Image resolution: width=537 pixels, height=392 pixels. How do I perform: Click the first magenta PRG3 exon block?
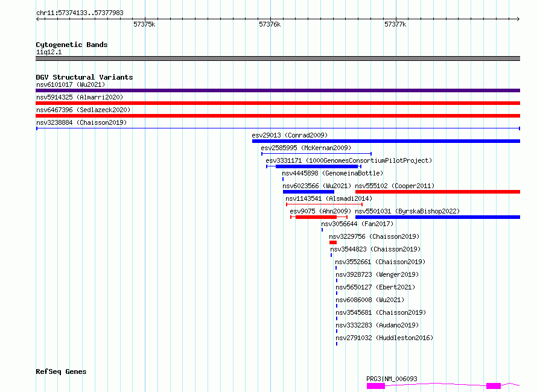click(x=376, y=386)
